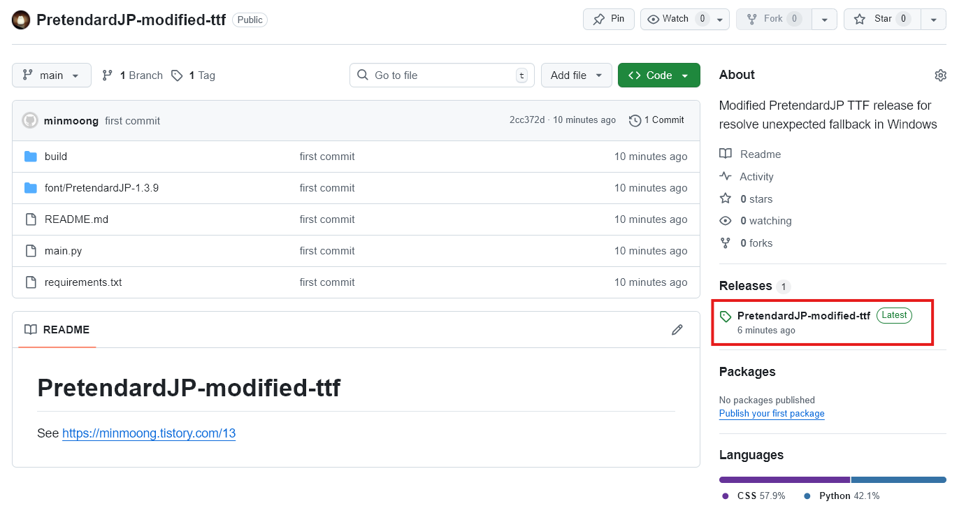Screen dimensions: 980x513
Task: Click the build folder icon
Action: [31, 157]
